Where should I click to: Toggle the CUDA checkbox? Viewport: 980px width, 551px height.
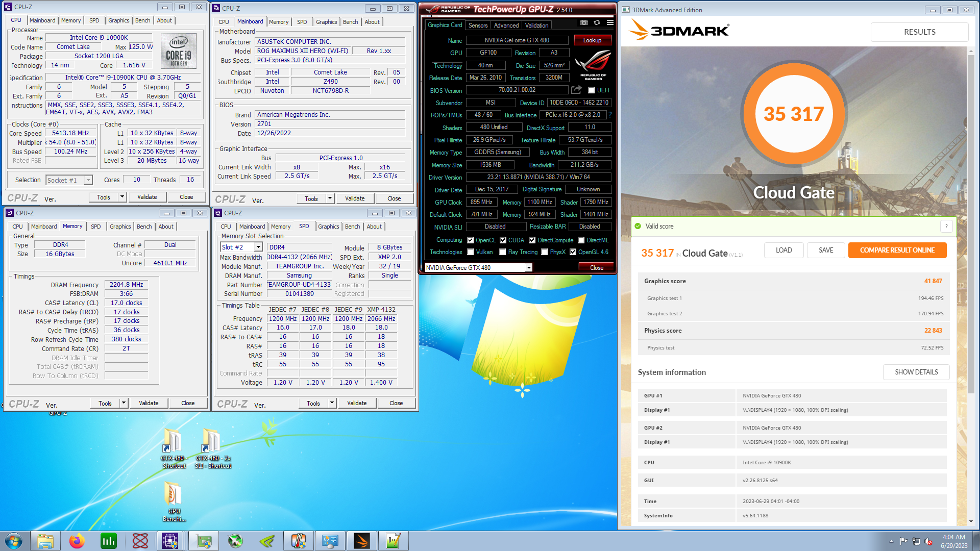click(x=503, y=240)
